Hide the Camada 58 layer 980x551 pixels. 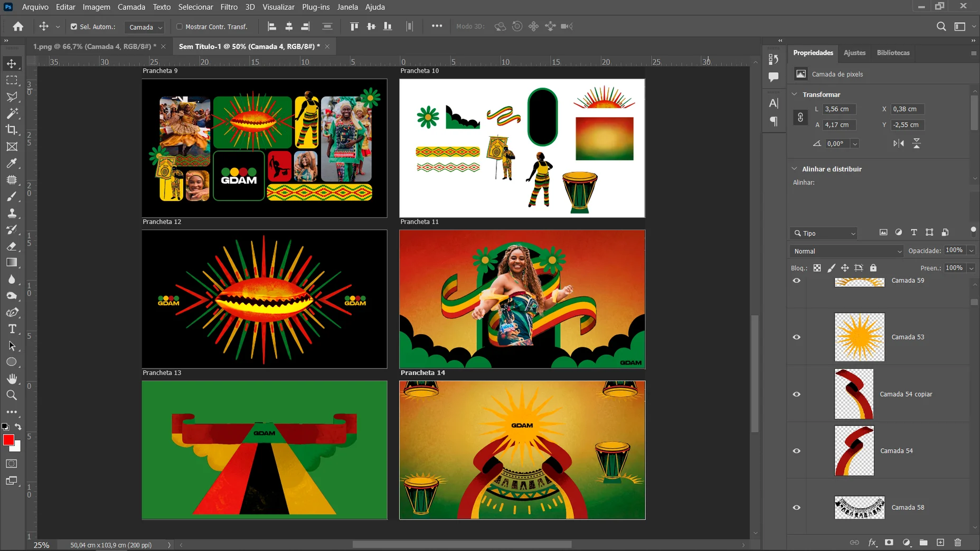click(x=797, y=508)
